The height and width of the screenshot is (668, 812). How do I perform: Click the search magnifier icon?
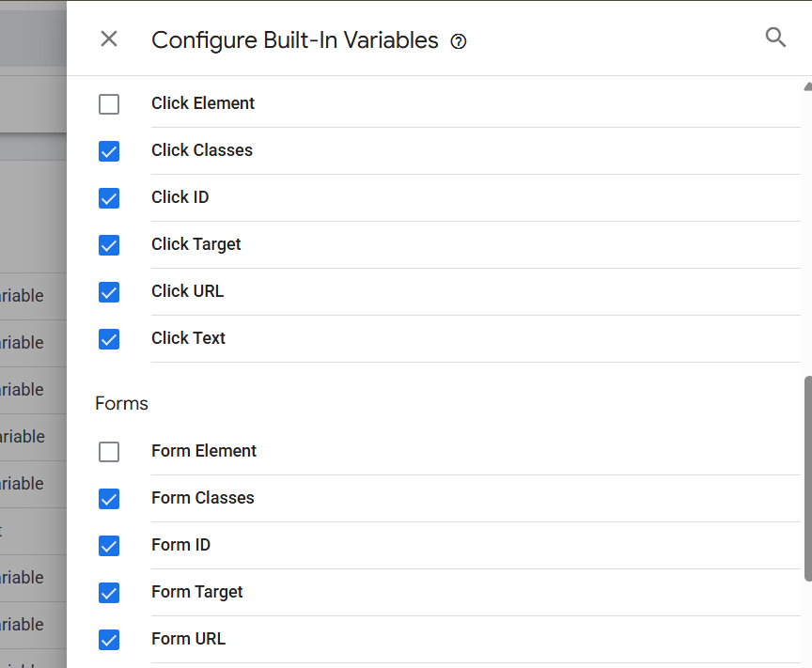(775, 38)
